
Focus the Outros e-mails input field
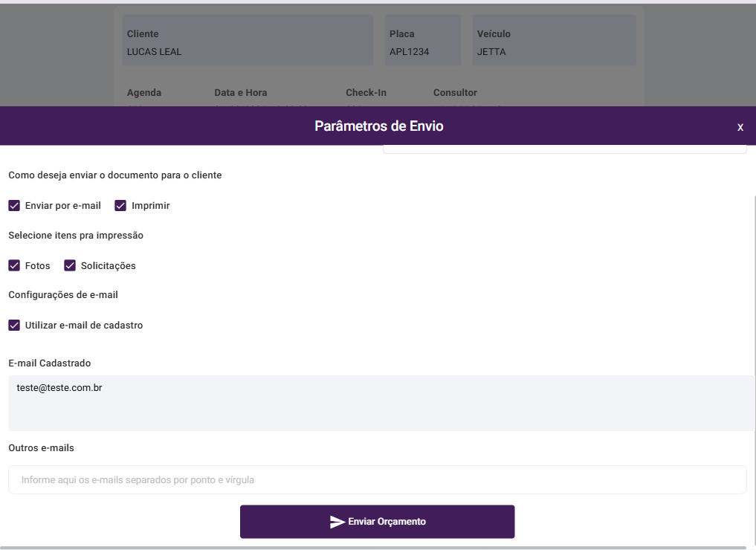coord(377,480)
